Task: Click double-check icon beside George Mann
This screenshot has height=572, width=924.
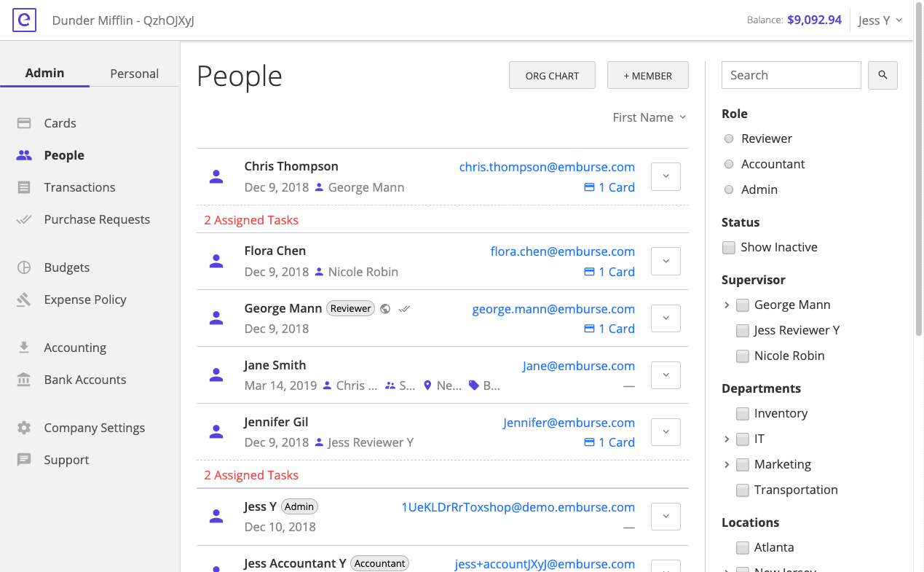Action: [405, 308]
